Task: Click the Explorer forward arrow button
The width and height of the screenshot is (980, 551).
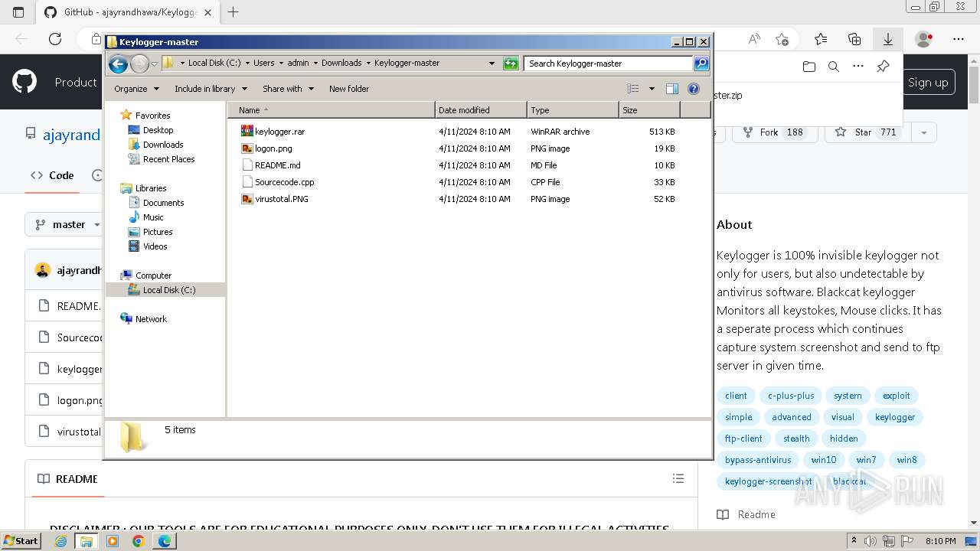Action: [139, 64]
